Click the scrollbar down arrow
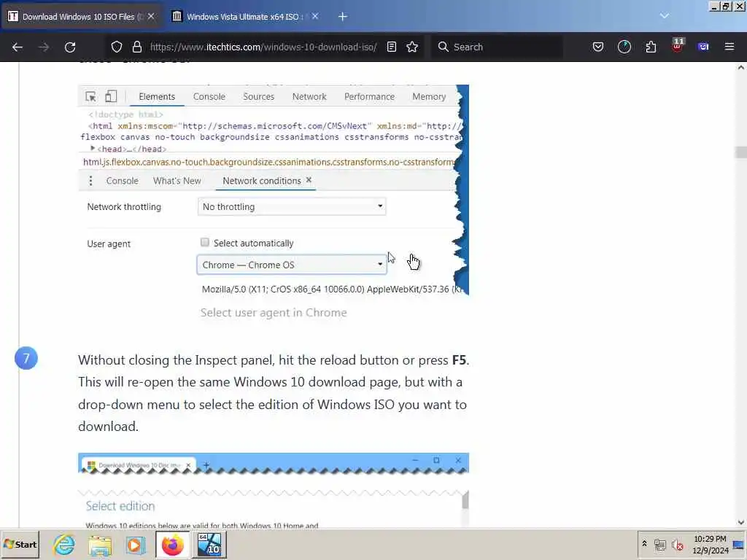Viewport: 747px width, 560px height. pyautogui.click(x=741, y=522)
